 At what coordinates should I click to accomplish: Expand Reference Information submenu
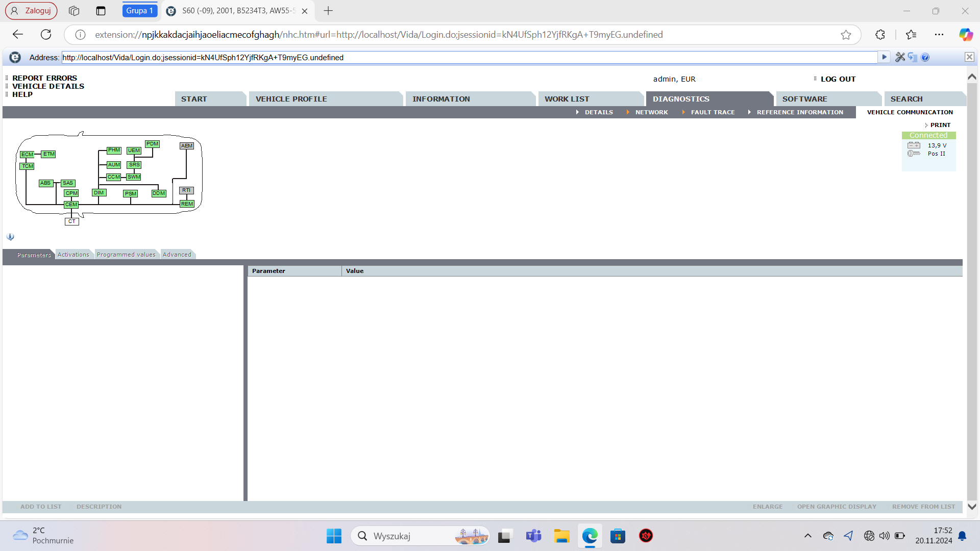[799, 112]
